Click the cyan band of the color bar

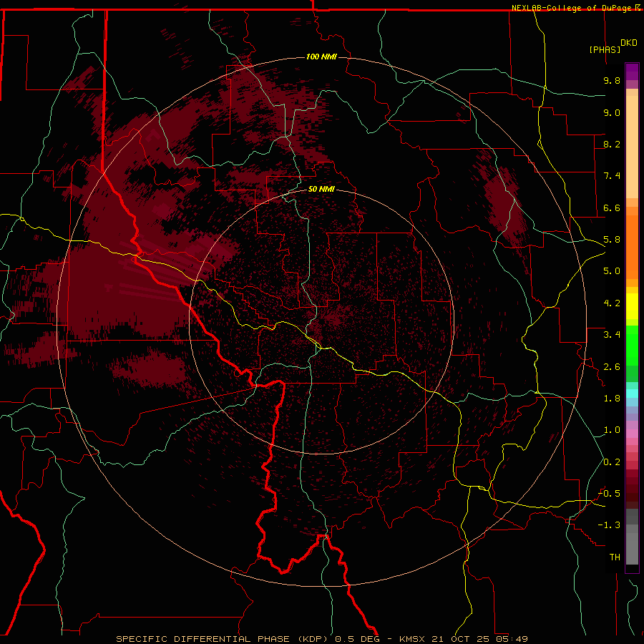[632, 393]
